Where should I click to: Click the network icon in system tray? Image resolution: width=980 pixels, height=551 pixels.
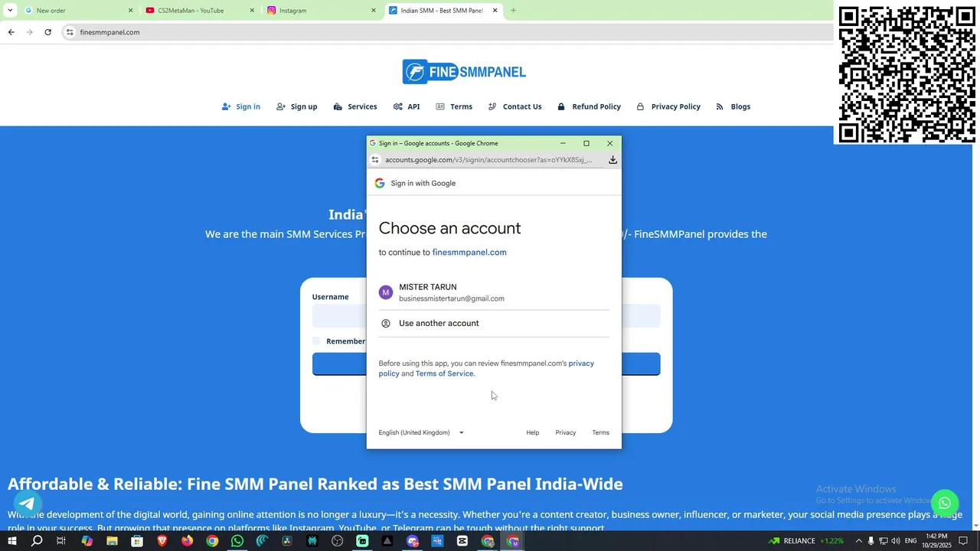pos(883,541)
